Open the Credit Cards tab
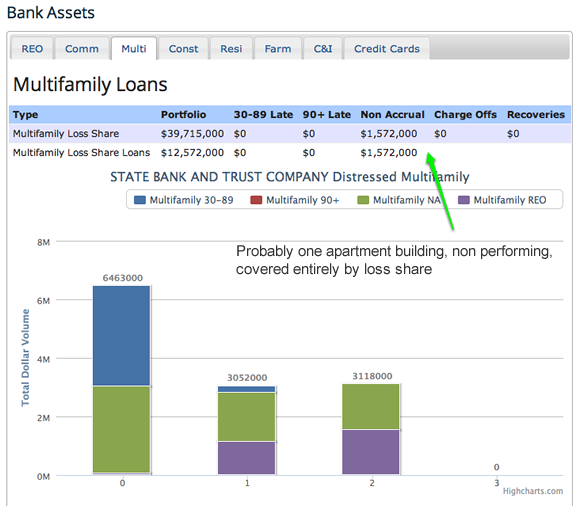580x506 pixels. point(387,48)
